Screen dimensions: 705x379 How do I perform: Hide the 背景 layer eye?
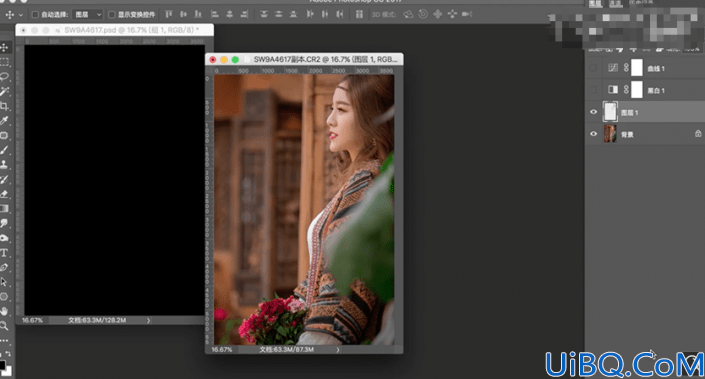coord(593,134)
